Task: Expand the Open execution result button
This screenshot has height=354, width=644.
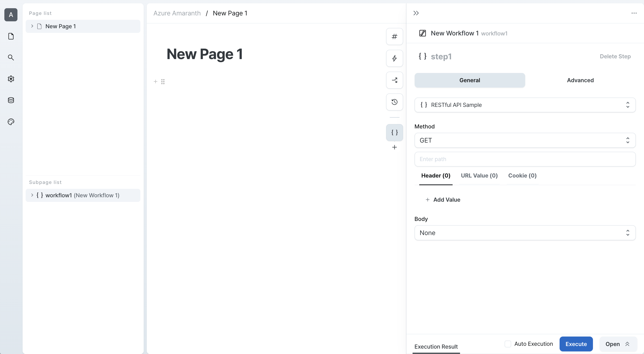Action: [618, 344]
